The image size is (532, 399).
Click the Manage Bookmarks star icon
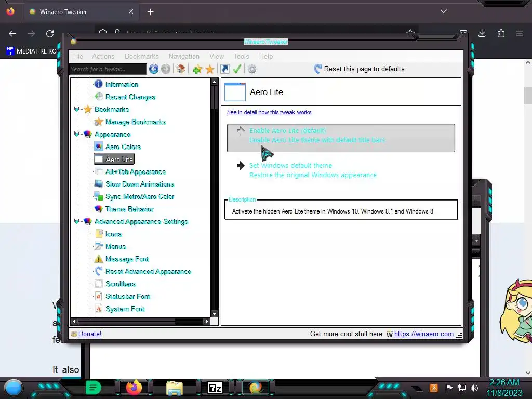tap(99, 122)
